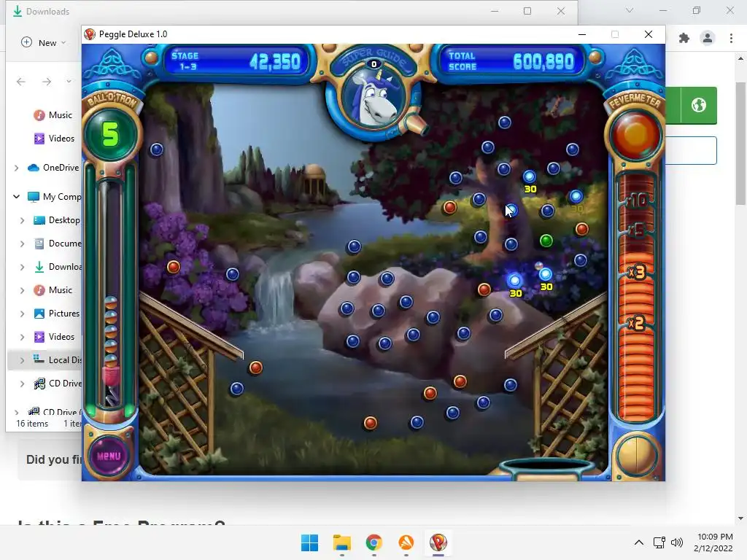The image size is (747, 560).
Task: Click green globe button on webpage
Action: [698, 105]
